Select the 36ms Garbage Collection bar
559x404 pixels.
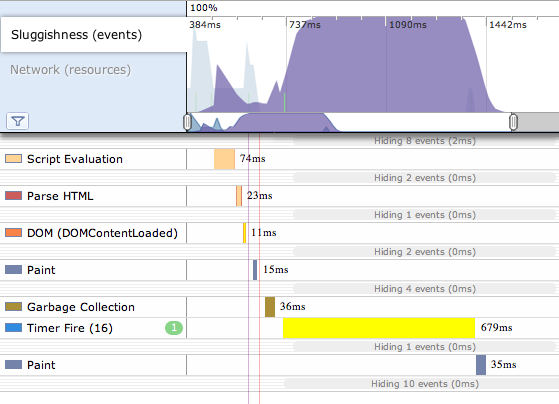pos(270,307)
